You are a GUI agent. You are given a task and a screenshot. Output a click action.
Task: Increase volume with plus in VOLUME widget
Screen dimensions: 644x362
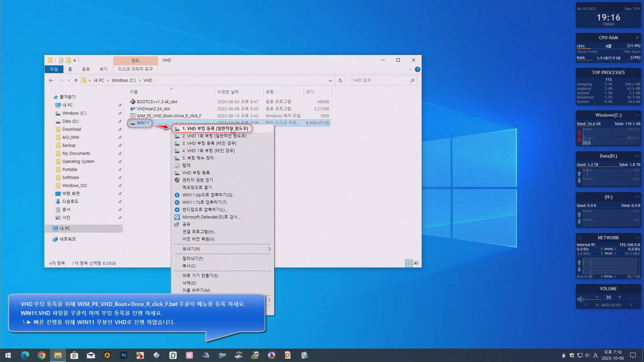point(620,297)
